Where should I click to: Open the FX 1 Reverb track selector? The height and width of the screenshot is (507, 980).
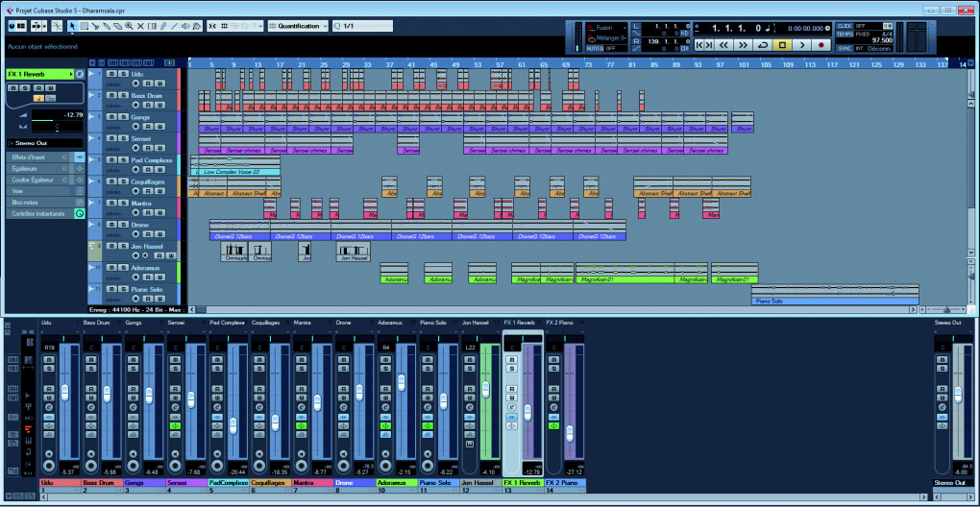pos(38,74)
